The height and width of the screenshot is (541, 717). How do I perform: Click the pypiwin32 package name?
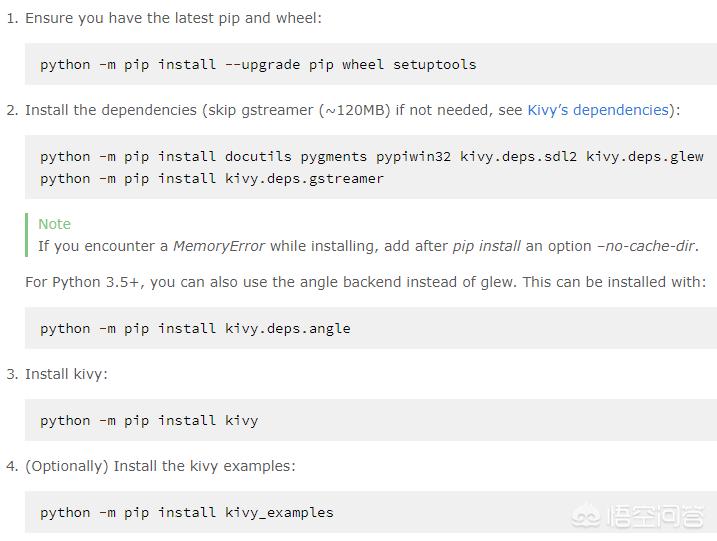click(x=413, y=156)
